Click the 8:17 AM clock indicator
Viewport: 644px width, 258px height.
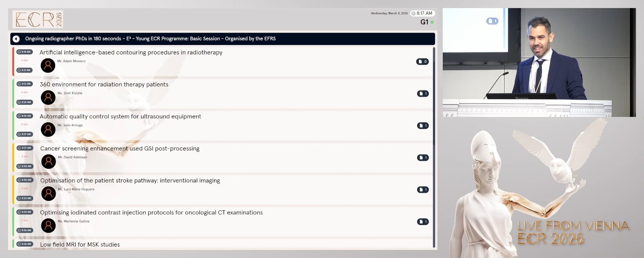422,13
